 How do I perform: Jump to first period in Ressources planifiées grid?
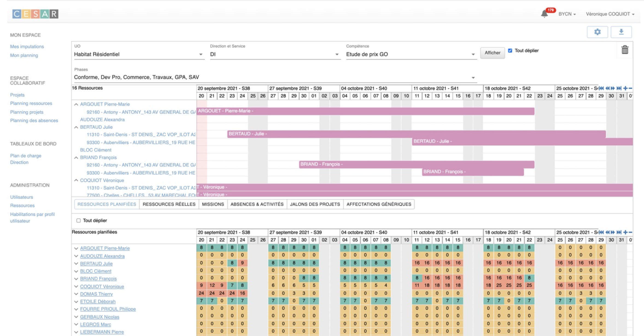[x=601, y=232]
